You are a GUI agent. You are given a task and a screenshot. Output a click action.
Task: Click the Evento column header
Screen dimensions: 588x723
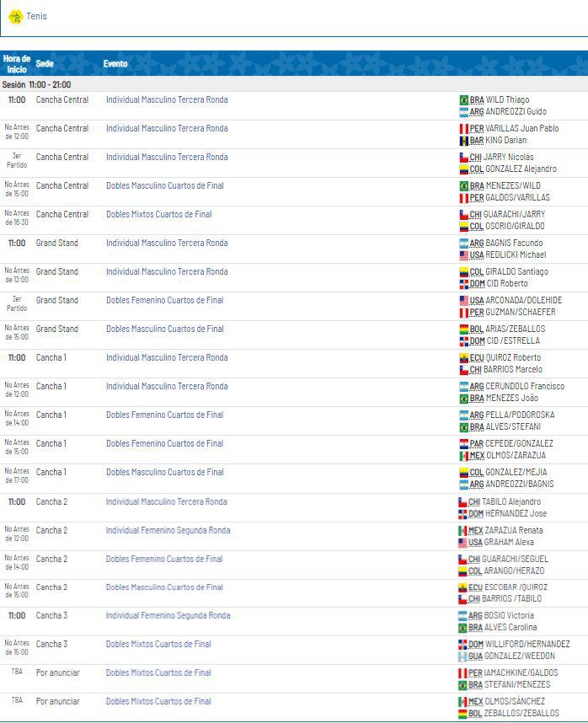[116, 63]
